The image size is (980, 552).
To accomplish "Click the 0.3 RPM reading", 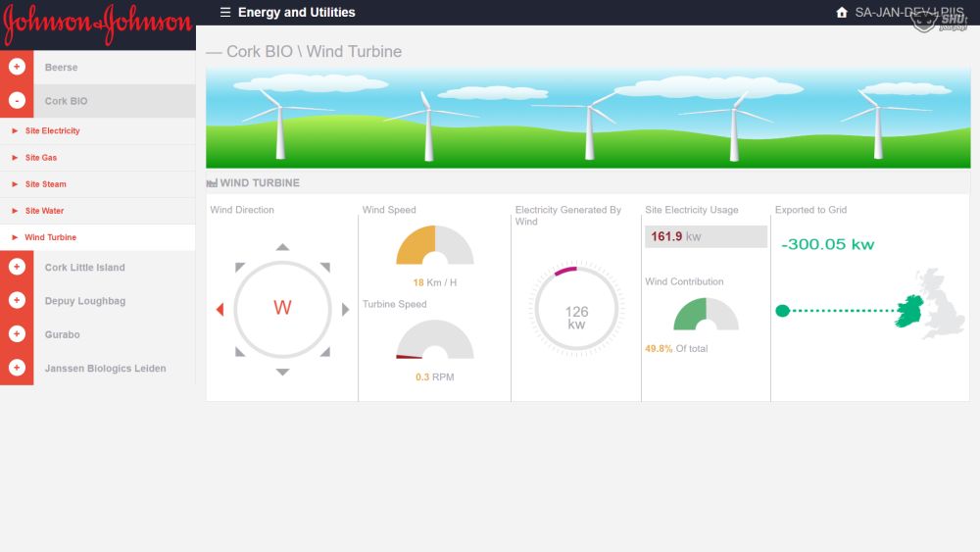I will [435, 376].
